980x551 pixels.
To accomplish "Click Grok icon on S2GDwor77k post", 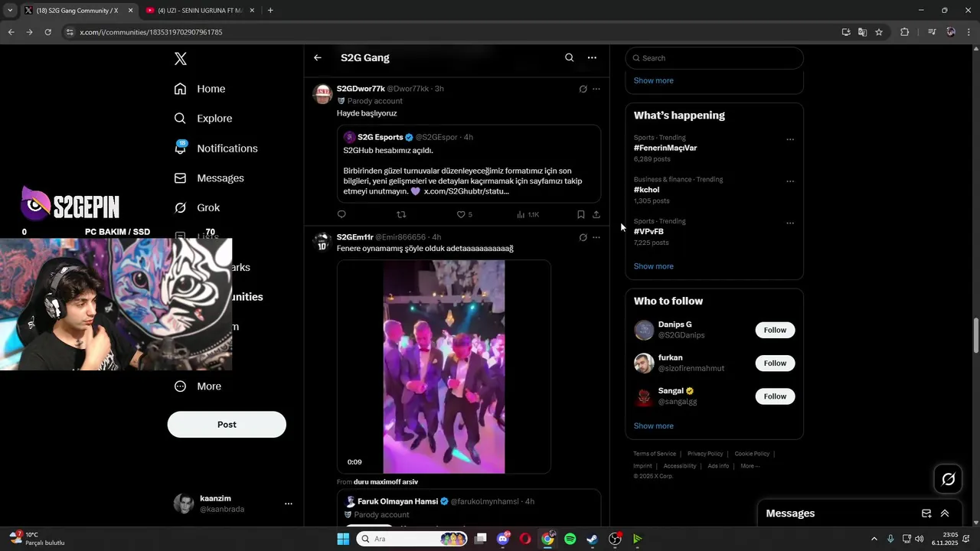I will point(583,89).
